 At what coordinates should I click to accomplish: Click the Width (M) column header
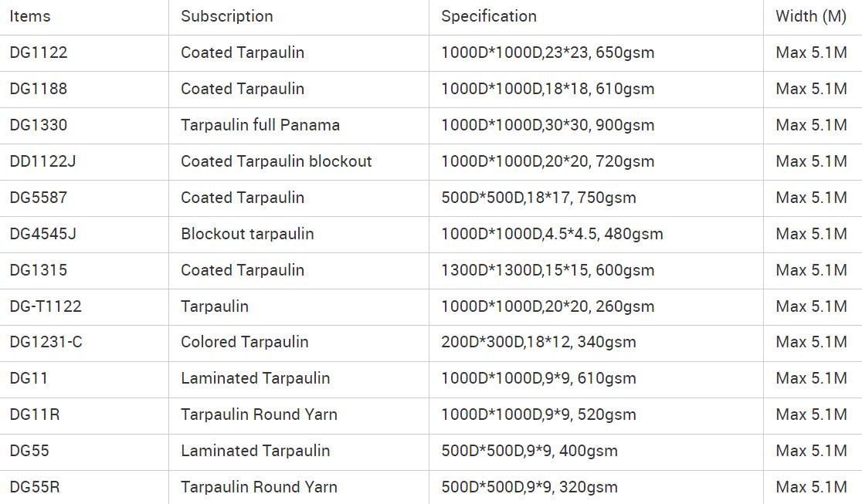(811, 16)
